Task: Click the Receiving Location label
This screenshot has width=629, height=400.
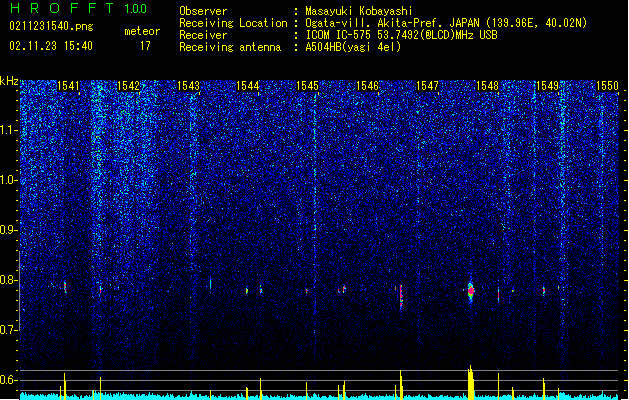Action: tap(233, 23)
